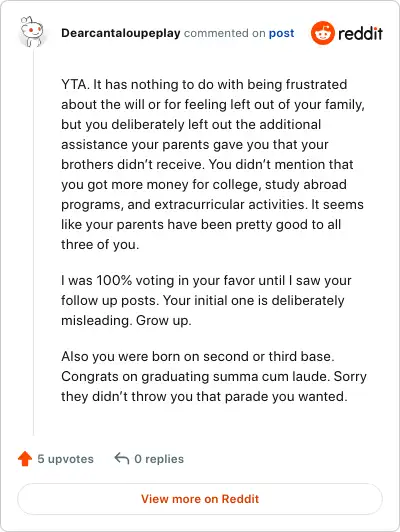Click the paragraph starting "Also you were born"

(x=214, y=377)
